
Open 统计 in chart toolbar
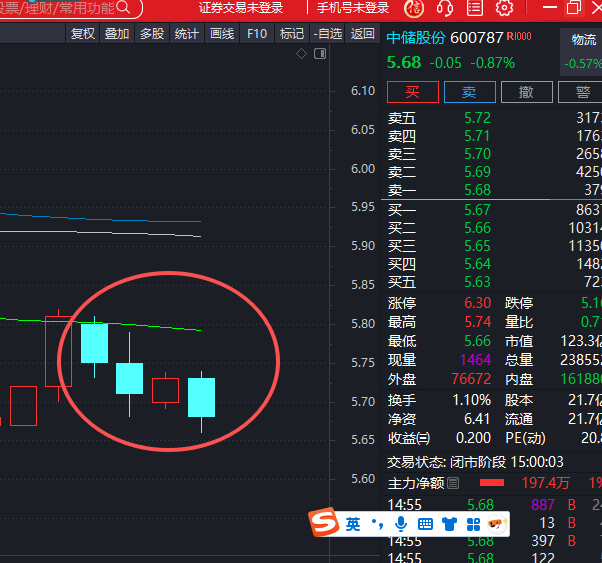(x=187, y=34)
